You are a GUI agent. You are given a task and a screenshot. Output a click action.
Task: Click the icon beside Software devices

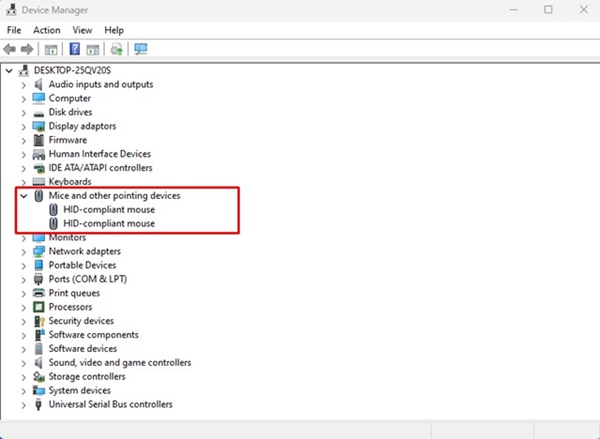click(39, 349)
